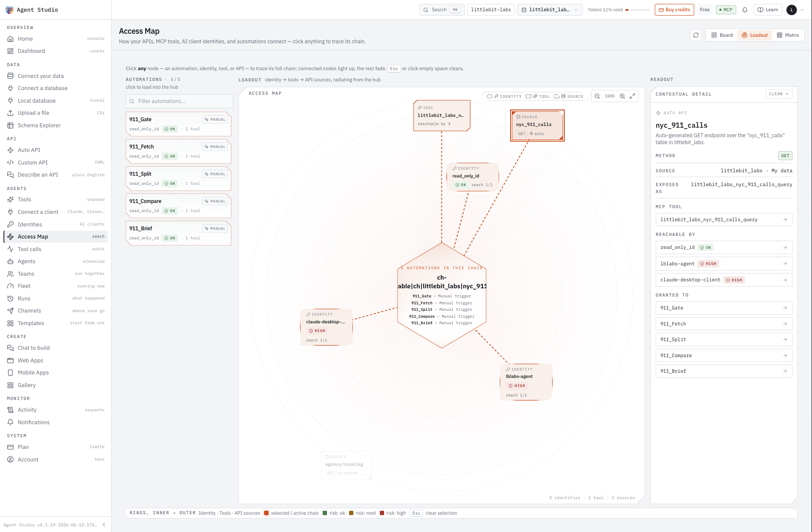The width and height of the screenshot is (812, 532).
Task: Open the Search box in header
Action: 442,10
